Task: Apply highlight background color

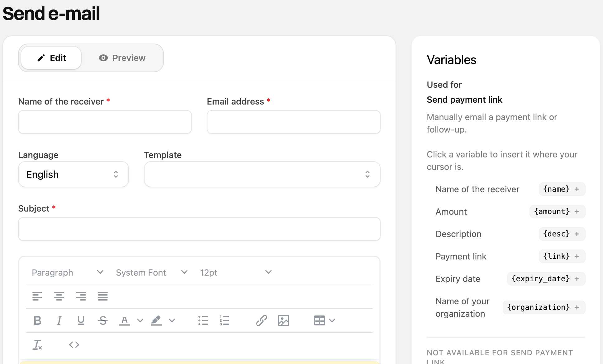Action: click(156, 320)
